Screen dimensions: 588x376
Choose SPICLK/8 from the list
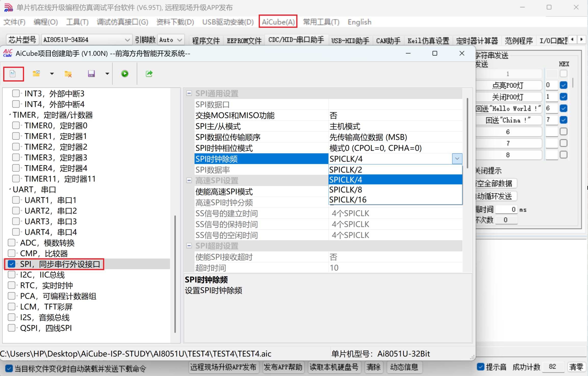tap(395, 190)
